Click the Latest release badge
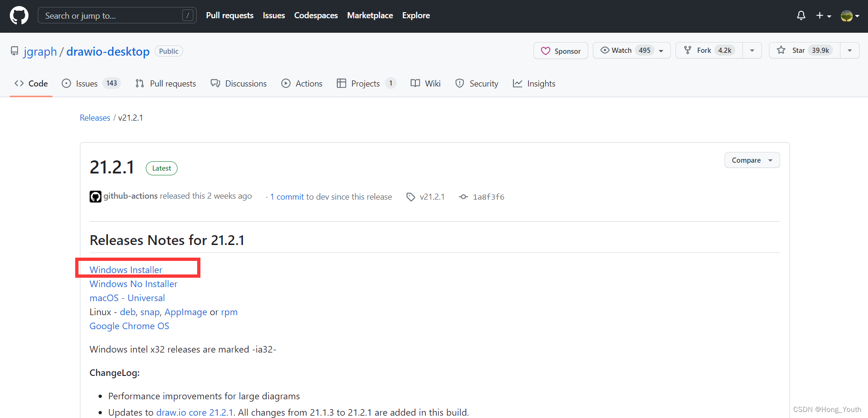 pyautogui.click(x=162, y=168)
